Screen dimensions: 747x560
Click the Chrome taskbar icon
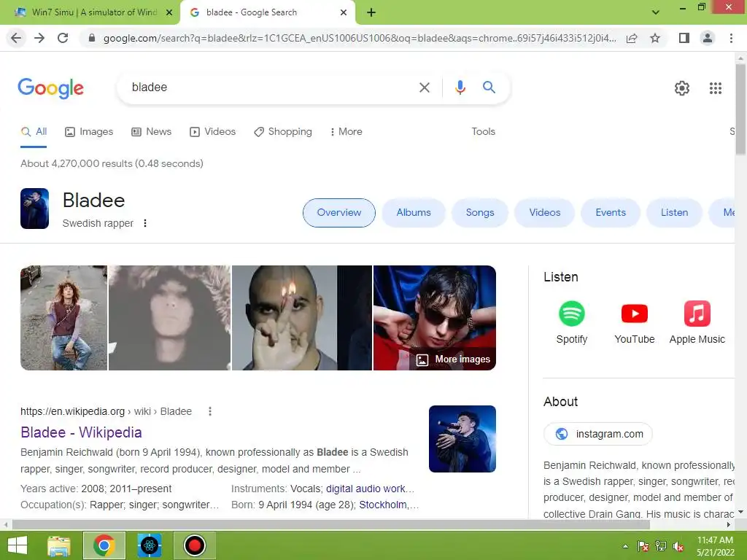(104, 545)
